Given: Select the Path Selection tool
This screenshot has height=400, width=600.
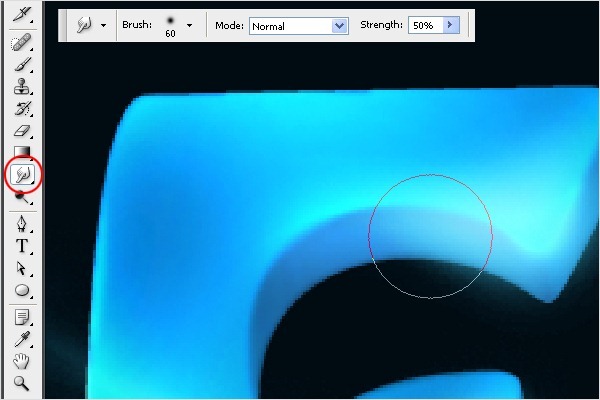Looking at the screenshot, I should pos(22,268).
